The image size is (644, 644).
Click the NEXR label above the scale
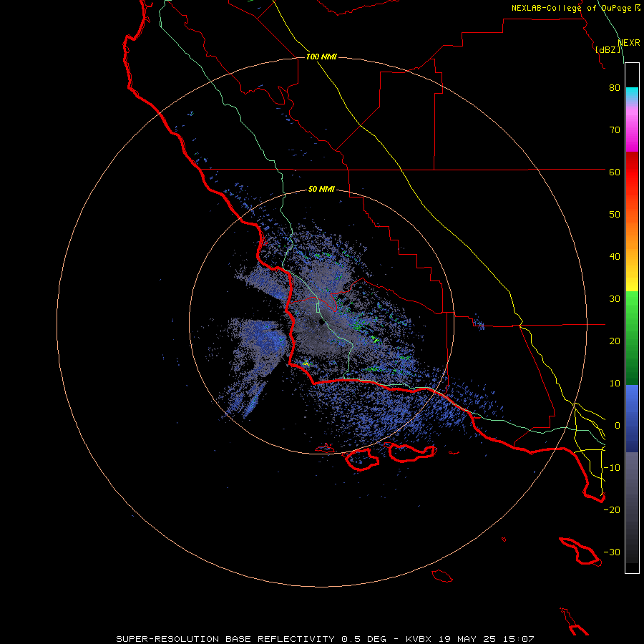628,43
